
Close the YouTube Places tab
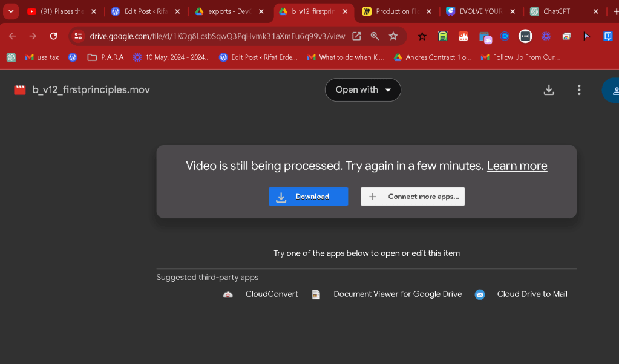pos(94,11)
